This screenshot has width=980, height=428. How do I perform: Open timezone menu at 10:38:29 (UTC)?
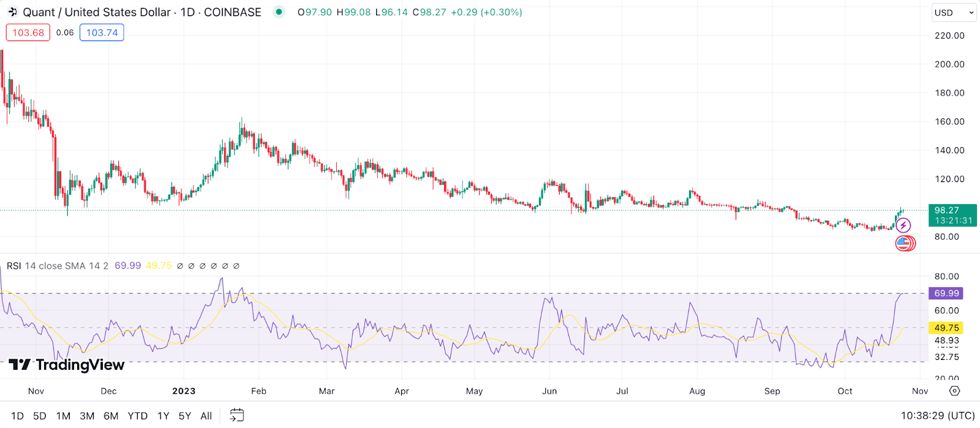click(x=937, y=416)
